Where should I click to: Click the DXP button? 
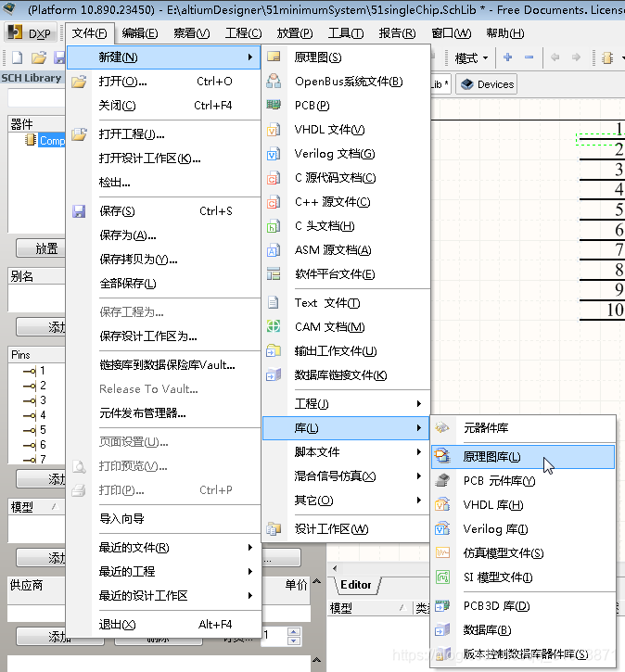31,33
